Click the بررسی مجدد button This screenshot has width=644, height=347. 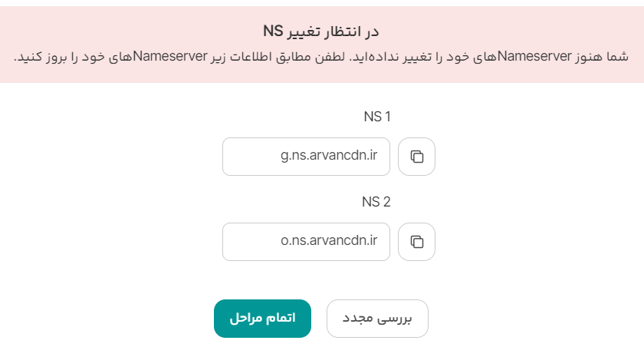pos(377,319)
